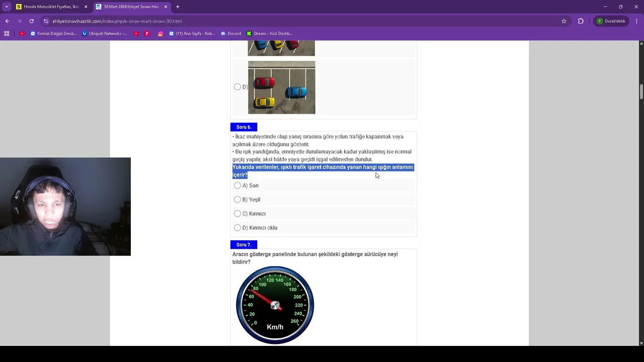Click the Soru 7. question label
Image resolution: width=644 pixels, height=362 pixels.
click(x=244, y=244)
